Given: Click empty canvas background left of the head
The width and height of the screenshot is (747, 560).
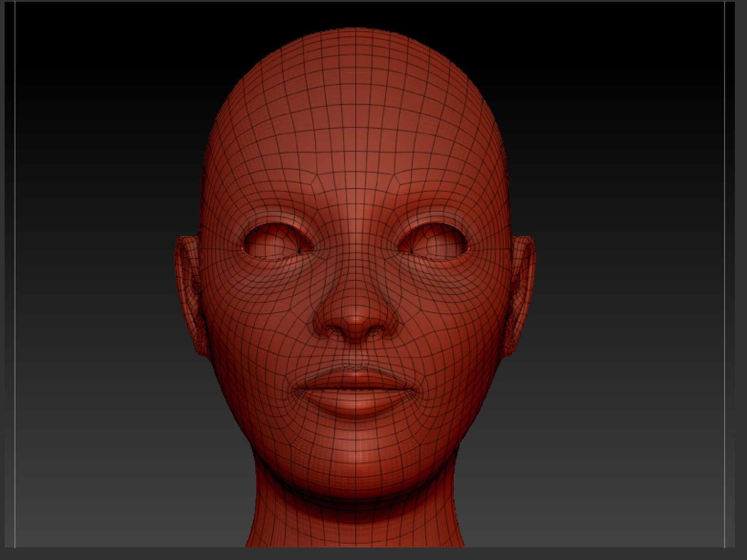Looking at the screenshot, I should pyautogui.click(x=93, y=280).
